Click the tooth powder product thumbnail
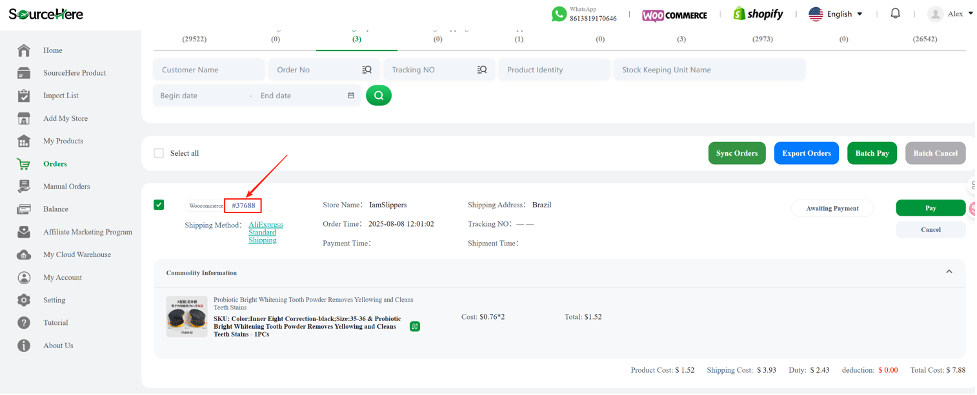The height and width of the screenshot is (395, 977). pyautogui.click(x=187, y=316)
